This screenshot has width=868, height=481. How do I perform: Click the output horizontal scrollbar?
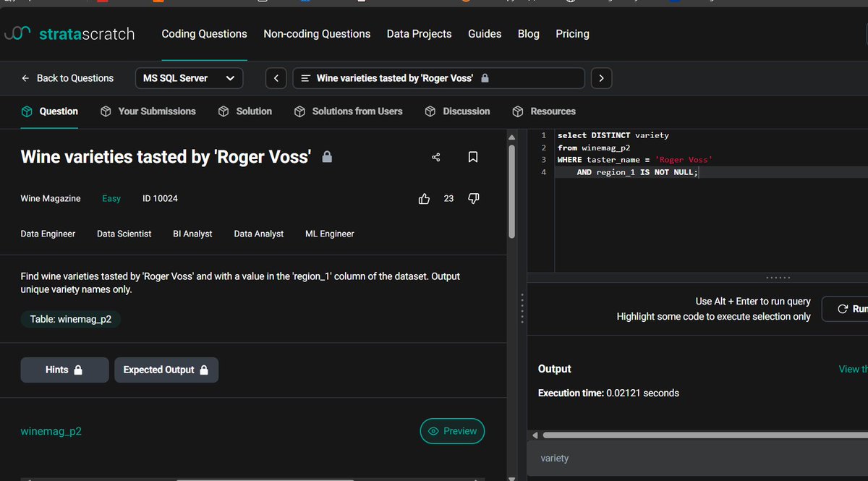(705, 435)
